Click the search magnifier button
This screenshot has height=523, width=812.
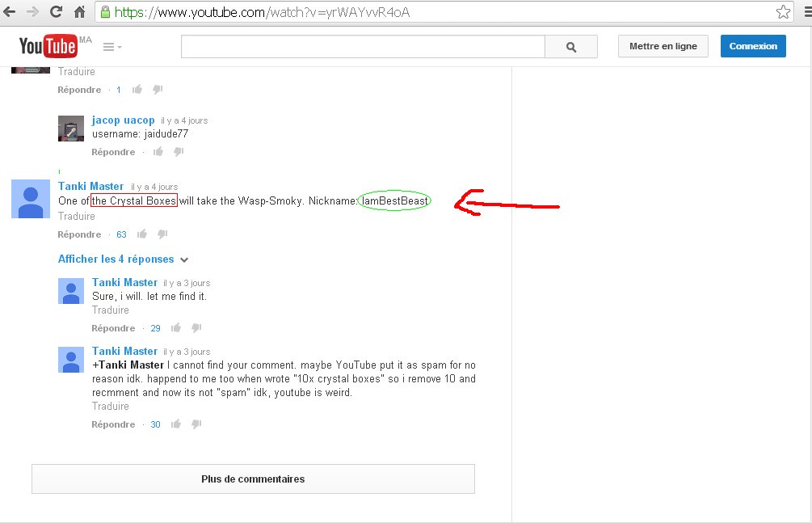571,47
